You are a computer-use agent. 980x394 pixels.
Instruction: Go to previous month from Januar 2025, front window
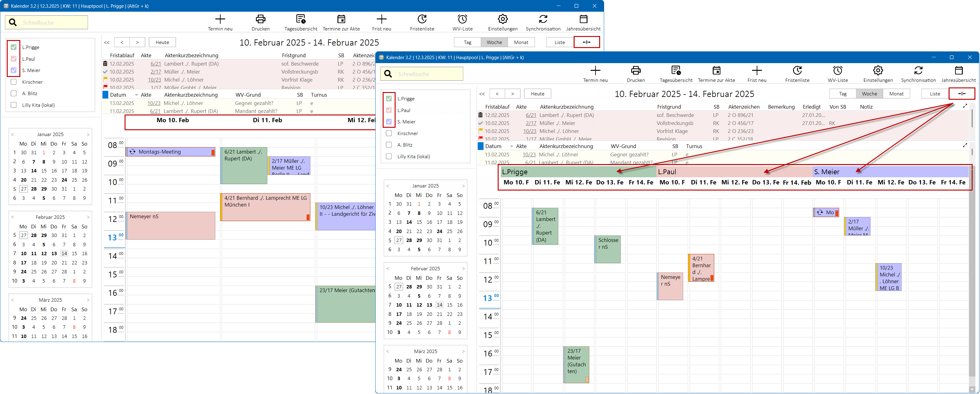(388, 186)
